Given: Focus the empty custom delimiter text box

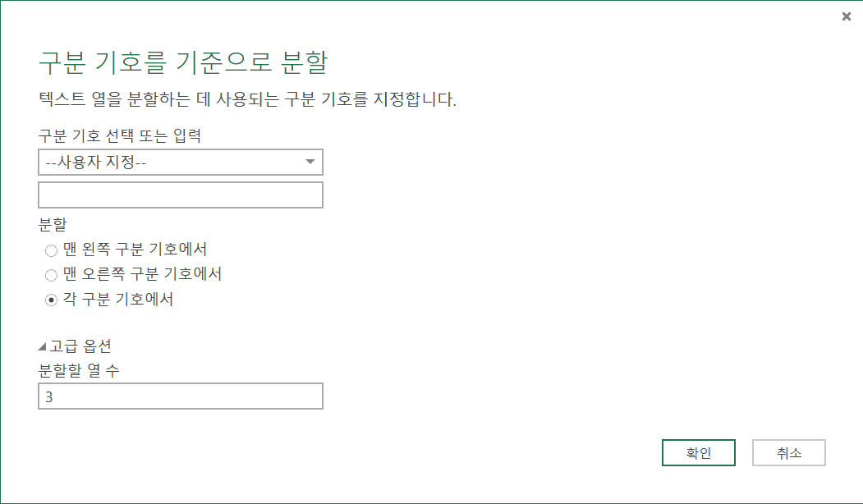Looking at the screenshot, I should [181, 195].
